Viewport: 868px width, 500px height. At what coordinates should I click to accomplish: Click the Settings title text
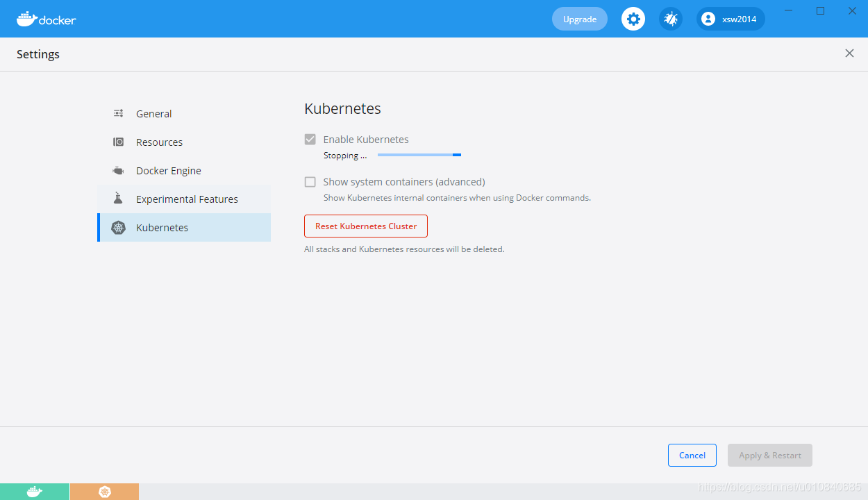pos(38,54)
